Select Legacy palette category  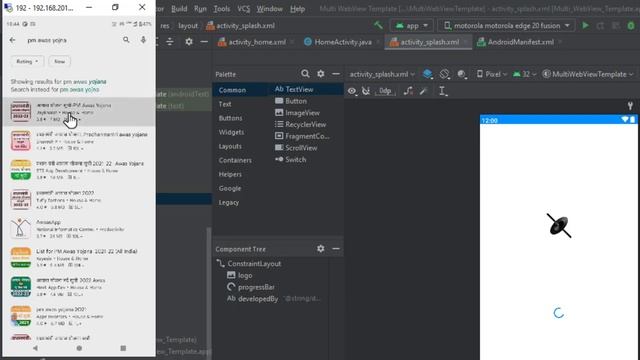point(229,202)
